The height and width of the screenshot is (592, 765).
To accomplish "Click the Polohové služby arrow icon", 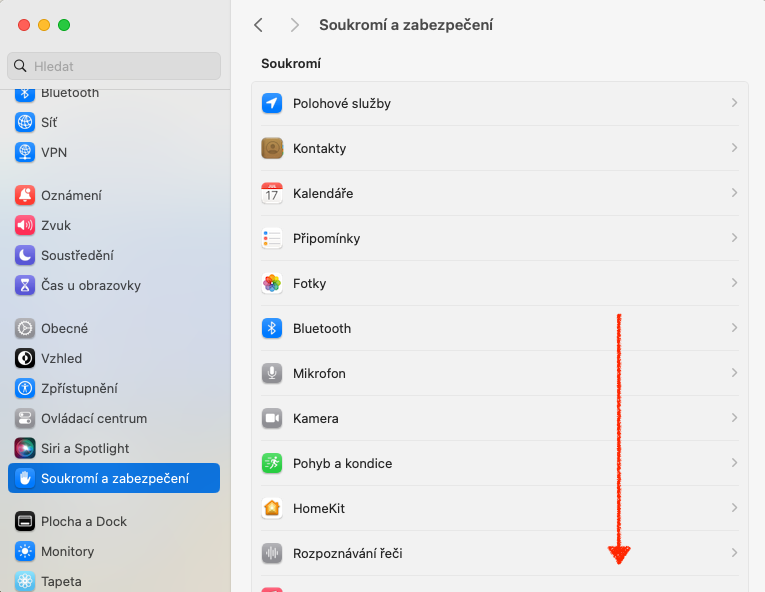I will coord(272,103).
